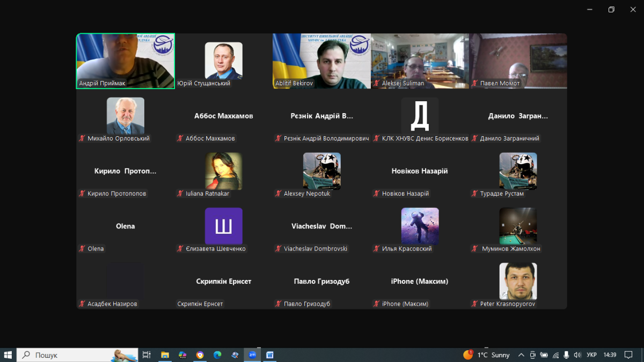The width and height of the screenshot is (644, 362).
Task: Open the Windows Start menu
Action: (x=8, y=355)
